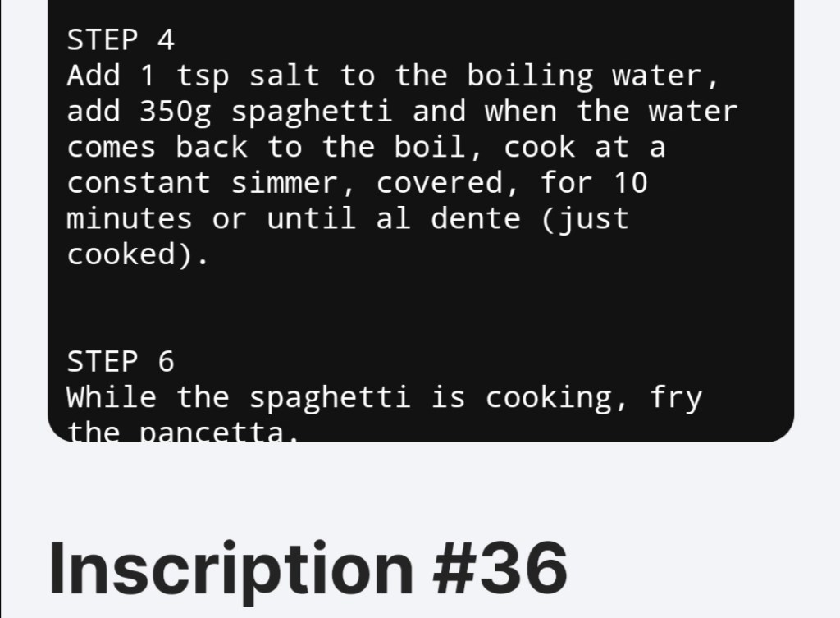
Task: Click the words "for 10" in step 4
Action: click(x=594, y=183)
